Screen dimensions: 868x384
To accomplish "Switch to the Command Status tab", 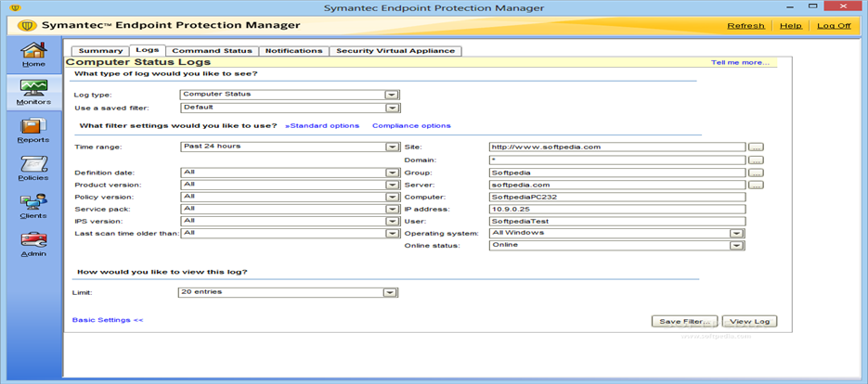I will (211, 51).
